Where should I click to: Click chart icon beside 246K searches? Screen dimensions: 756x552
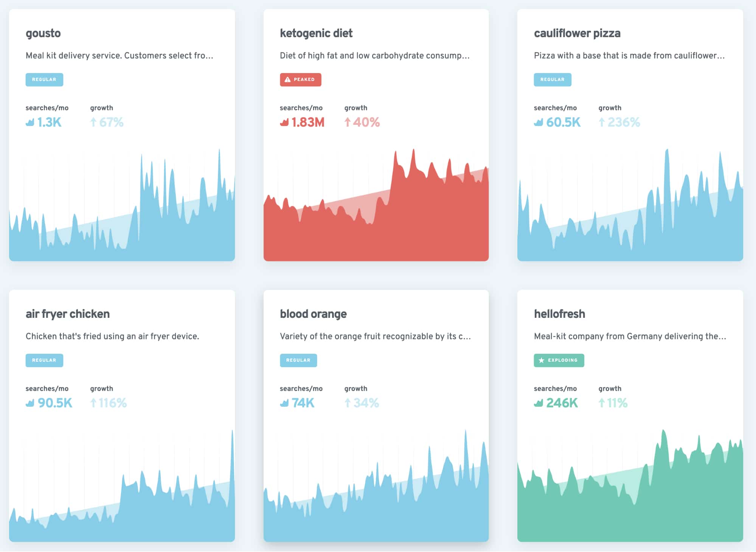[x=539, y=403]
